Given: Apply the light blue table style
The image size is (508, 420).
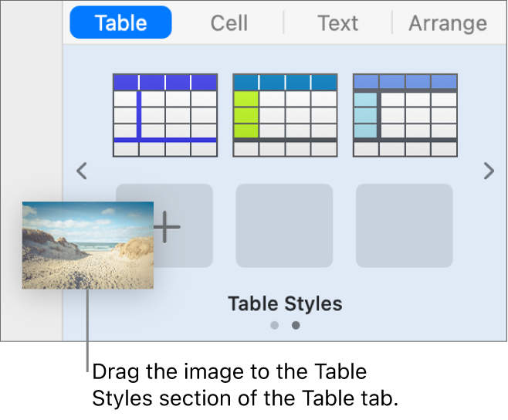Looking at the screenshot, I should click(405, 115).
